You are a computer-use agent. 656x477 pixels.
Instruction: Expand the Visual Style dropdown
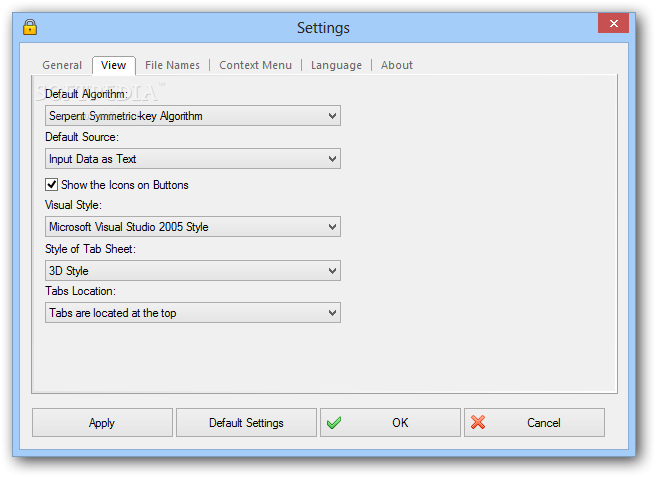(193, 227)
